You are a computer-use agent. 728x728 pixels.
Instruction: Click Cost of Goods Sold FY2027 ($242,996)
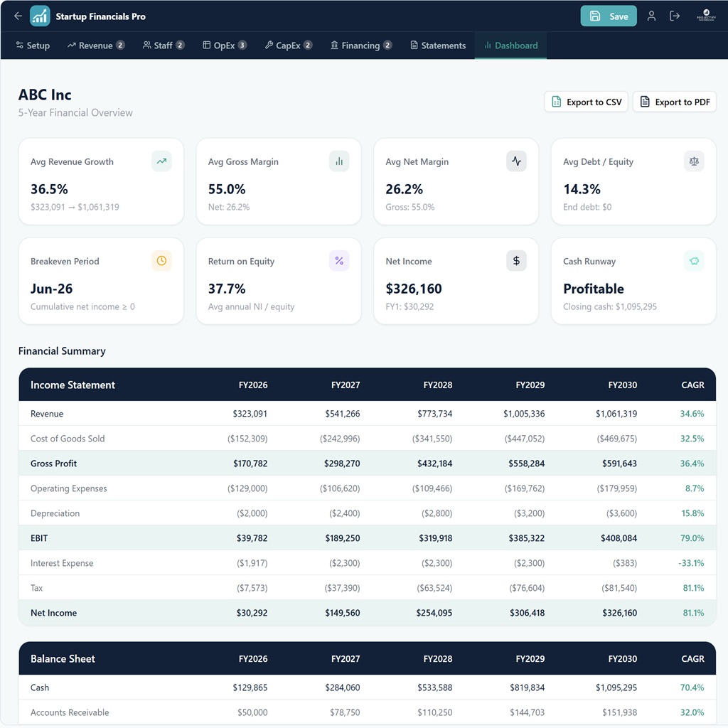pyautogui.click(x=340, y=439)
